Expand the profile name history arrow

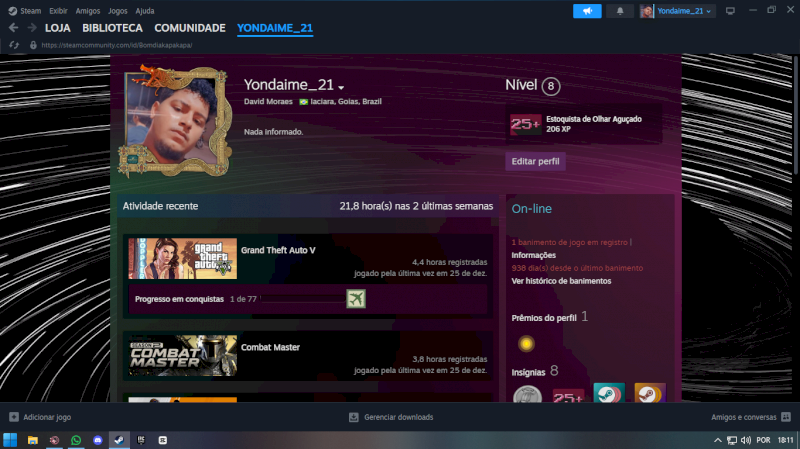[x=341, y=88]
